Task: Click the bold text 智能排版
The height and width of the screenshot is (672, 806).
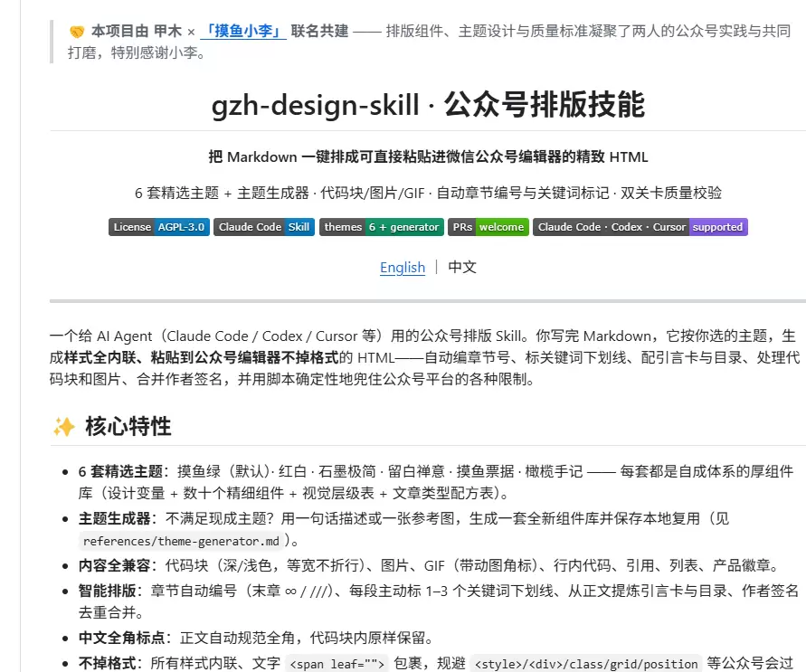Action: 108,591
